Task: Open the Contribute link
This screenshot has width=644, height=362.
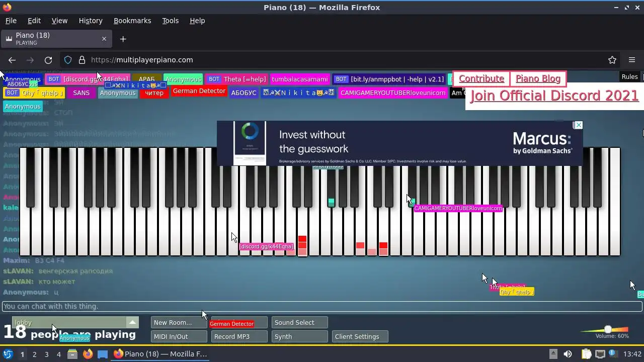Action: click(481, 79)
